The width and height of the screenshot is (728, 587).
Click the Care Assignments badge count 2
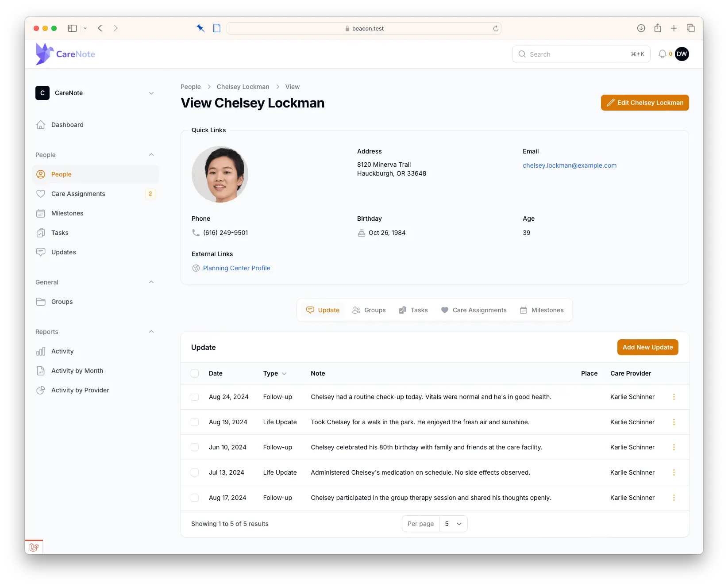tap(150, 194)
